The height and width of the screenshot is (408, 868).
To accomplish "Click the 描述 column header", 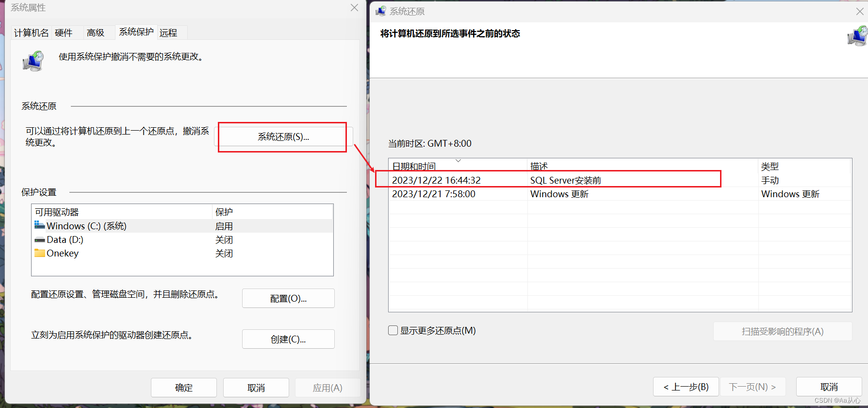I will [642, 166].
